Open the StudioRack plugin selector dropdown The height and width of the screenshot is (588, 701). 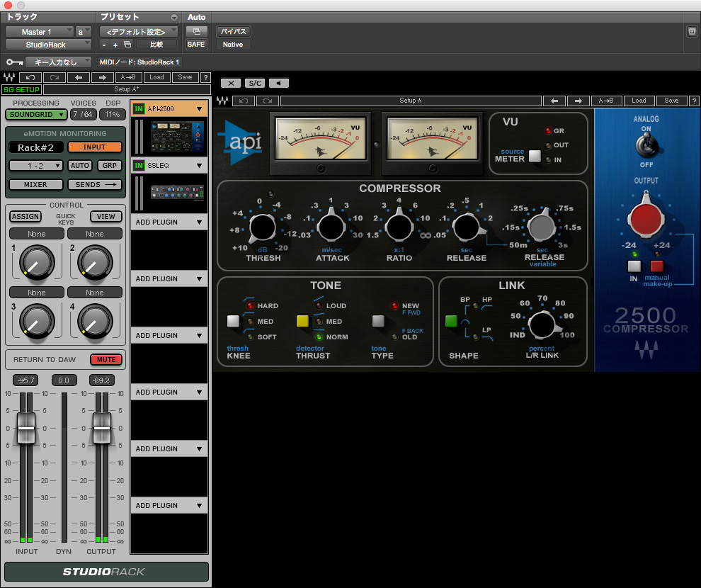point(48,45)
